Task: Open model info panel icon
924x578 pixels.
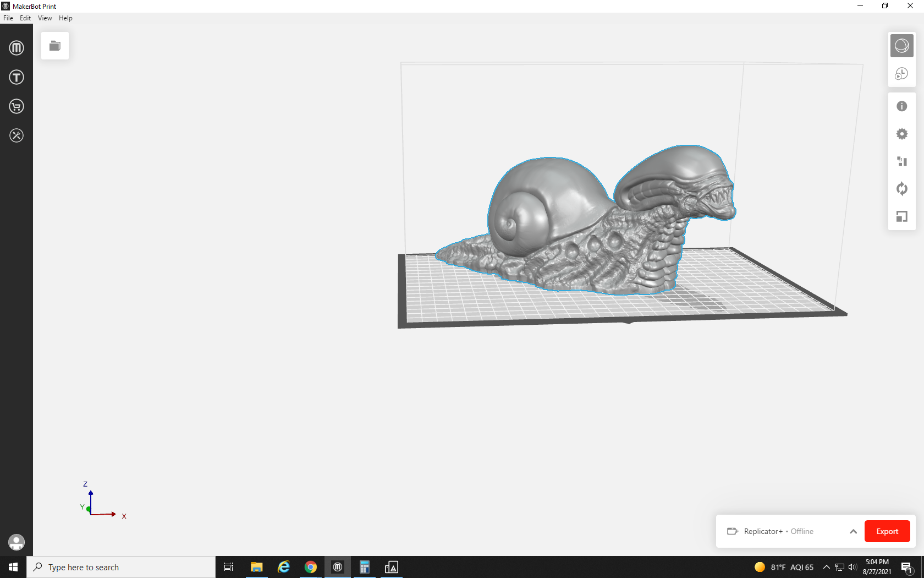Action: coord(902,106)
